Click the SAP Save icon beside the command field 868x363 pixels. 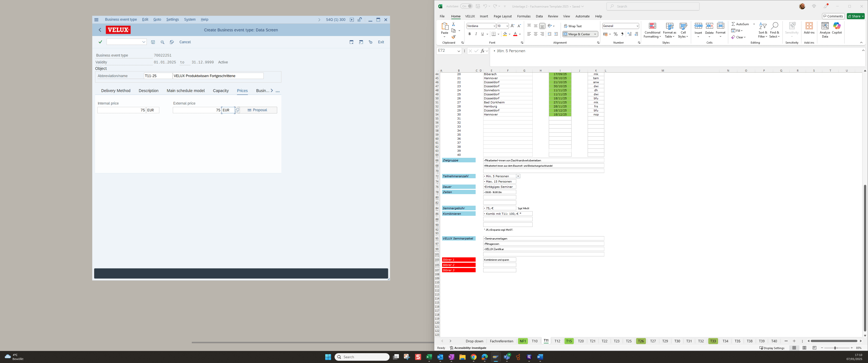[153, 42]
